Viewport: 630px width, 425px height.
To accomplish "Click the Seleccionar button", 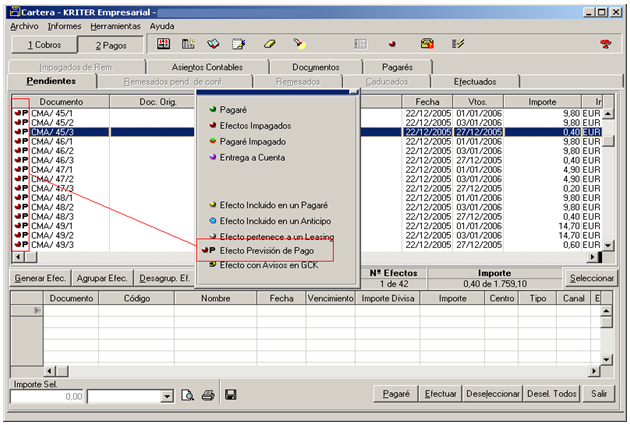I will [591, 278].
